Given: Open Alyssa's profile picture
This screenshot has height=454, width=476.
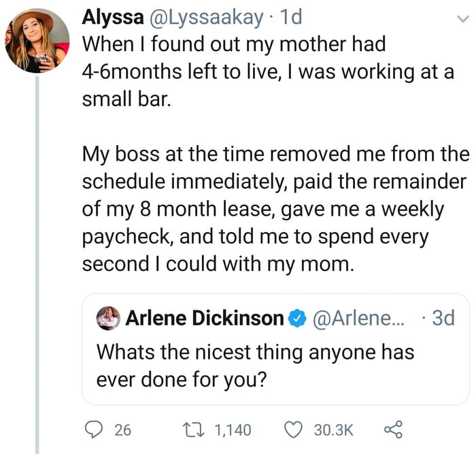Looking at the screenshot, I should [37, 41].
